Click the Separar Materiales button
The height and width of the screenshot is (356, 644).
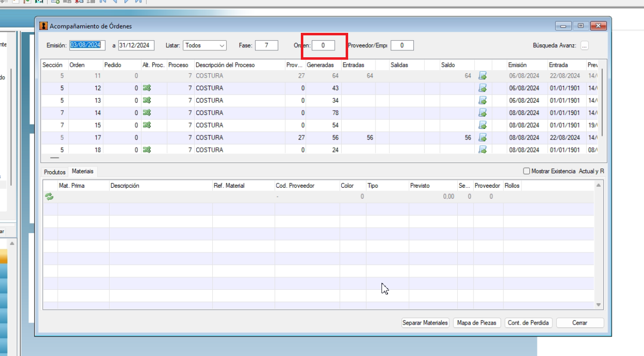click(x=425, y=323)
